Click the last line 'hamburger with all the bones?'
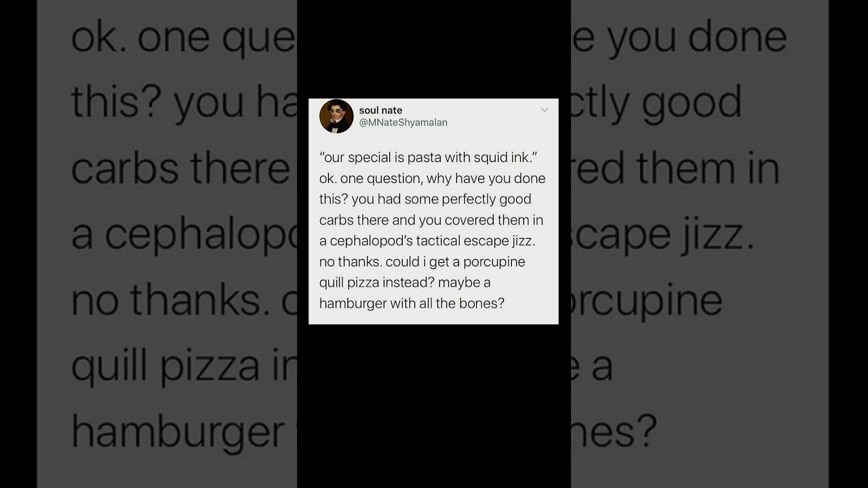Viewport: 868px width, 488px height. coord(412,304)
